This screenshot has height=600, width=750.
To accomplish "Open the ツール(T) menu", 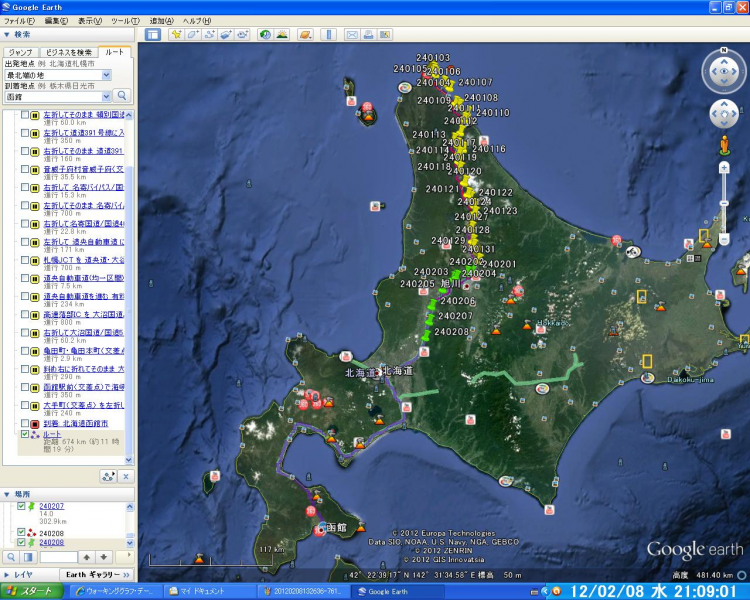I will click(x=125, y=21).
